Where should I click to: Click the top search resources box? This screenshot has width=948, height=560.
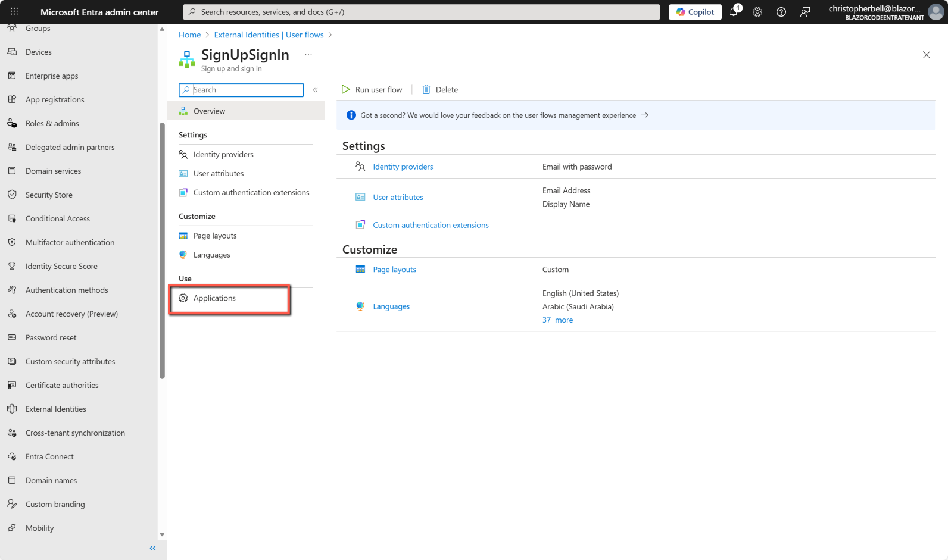pos(422,12)
